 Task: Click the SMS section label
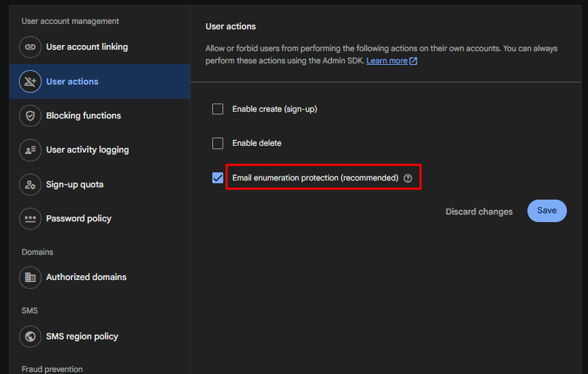click(x=30, y=311)
